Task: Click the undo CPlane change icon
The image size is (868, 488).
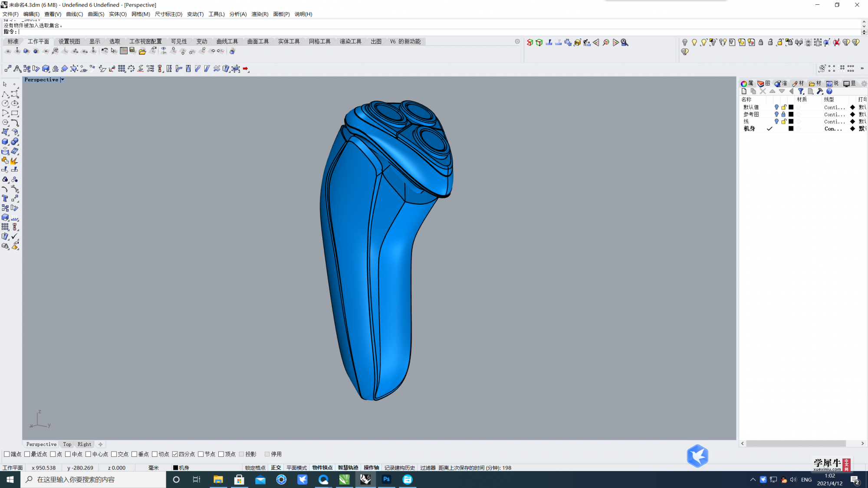Action: [x=105, y=51]
